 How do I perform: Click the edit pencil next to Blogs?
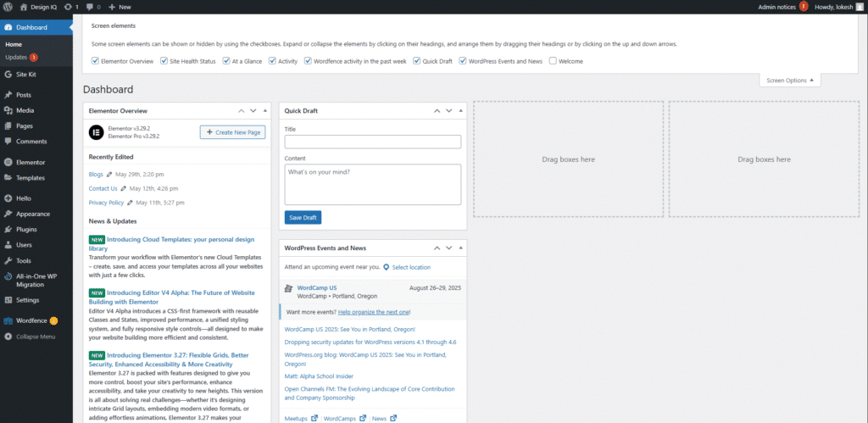109,175
